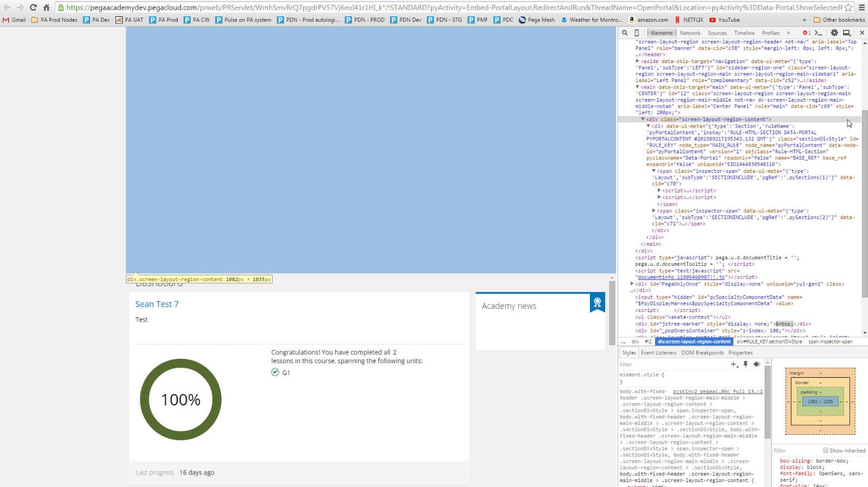Screen dimensions: 868x487
Task: Expand the first script node
Action: [659, 190]
